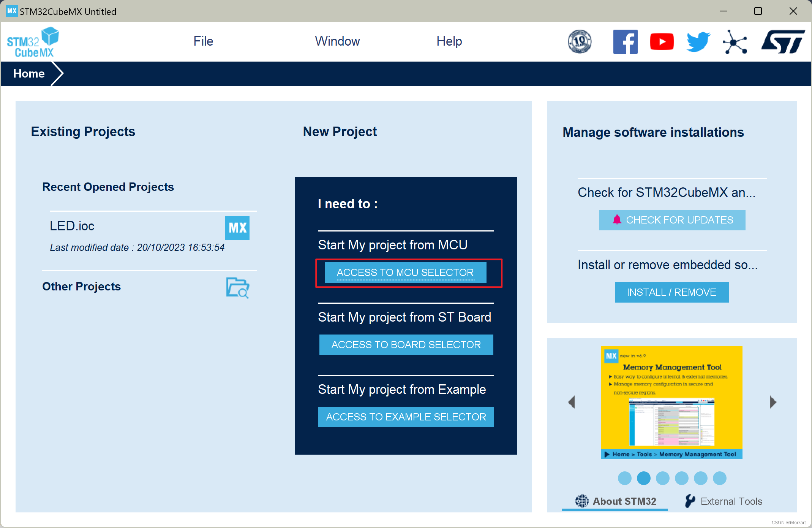Click 'Start My project from MCU' text
The height and width of the screenshot is (528, 812).
[393, 245]
